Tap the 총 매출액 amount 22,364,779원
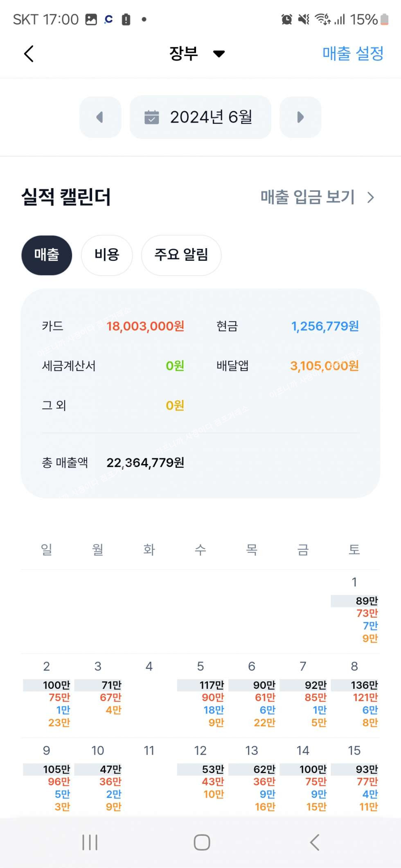401x868 pixels. click(145, 463)
